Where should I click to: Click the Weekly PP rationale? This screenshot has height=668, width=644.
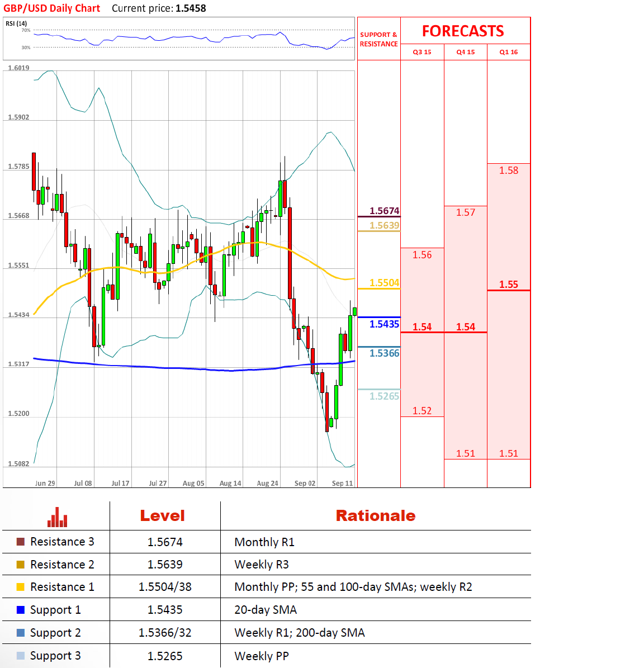[262, 656]
